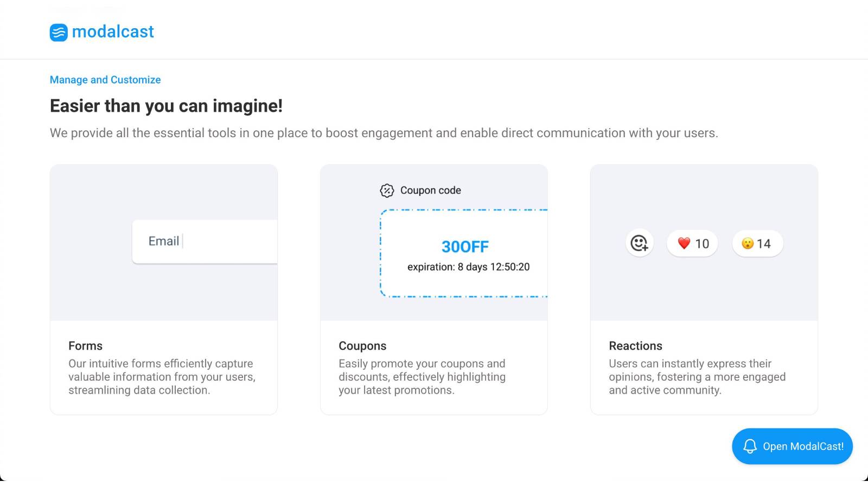
Task: Click the surprised emoji reaction with 14
Action: (757, 243)
